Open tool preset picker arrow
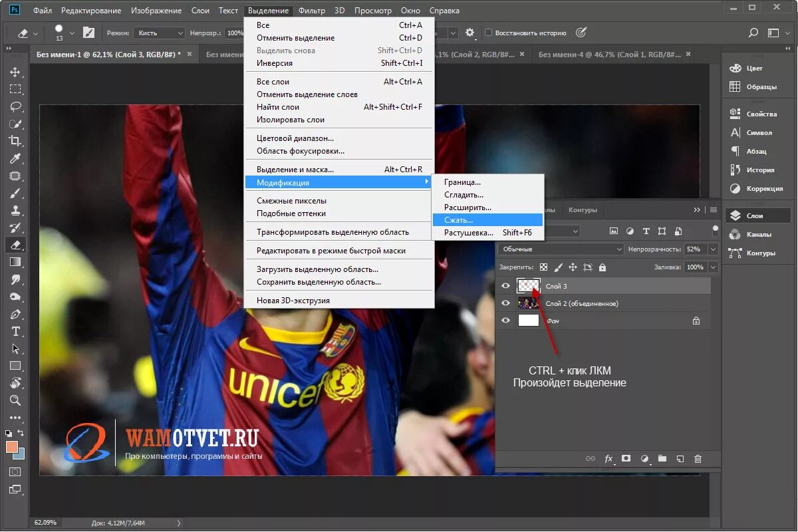 (35, 33)
